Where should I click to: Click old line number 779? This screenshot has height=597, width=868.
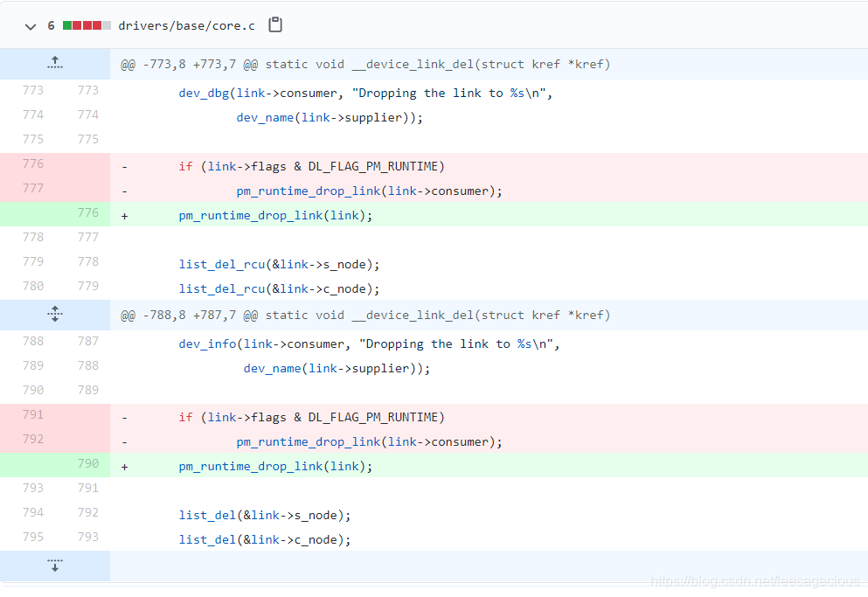33,261
